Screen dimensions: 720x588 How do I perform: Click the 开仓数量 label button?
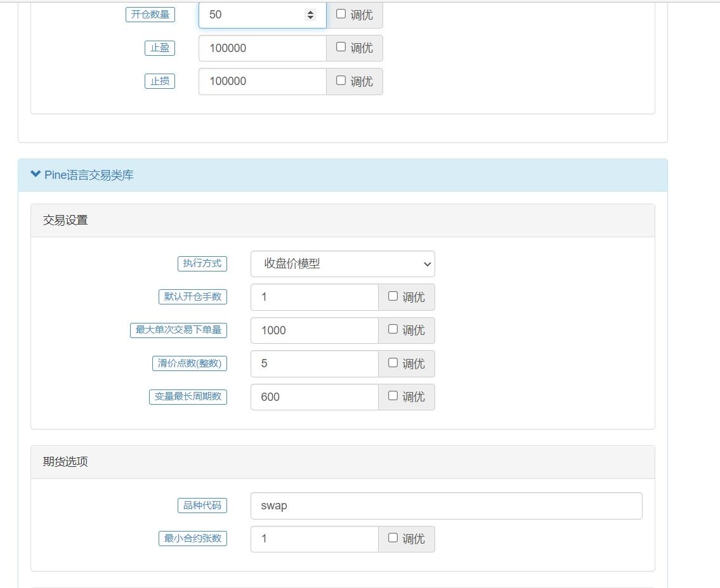point(150,15)
